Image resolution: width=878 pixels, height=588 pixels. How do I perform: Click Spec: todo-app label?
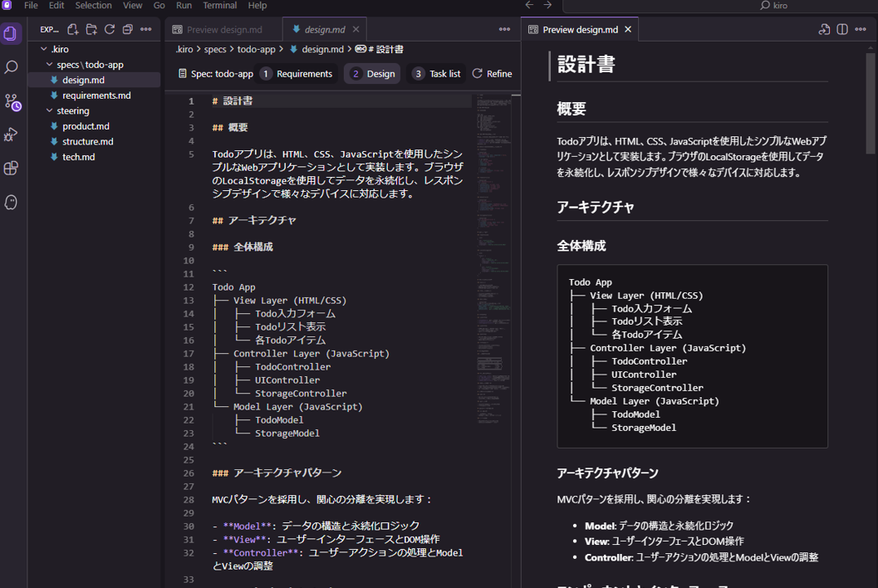point(216,74)
